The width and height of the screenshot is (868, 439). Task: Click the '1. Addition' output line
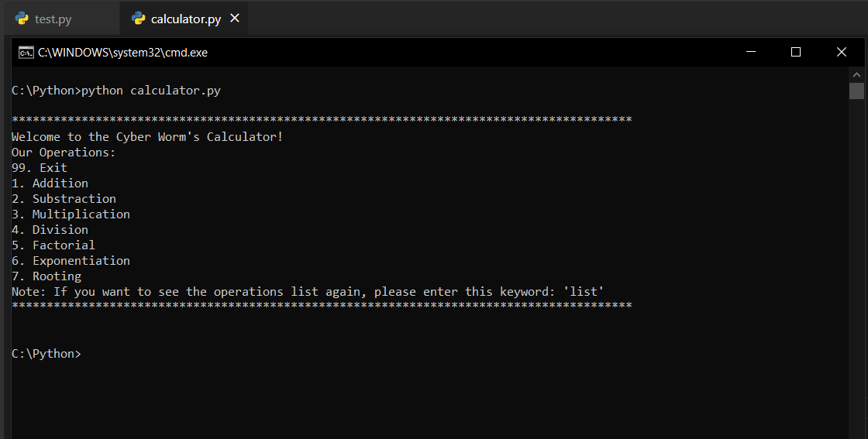(x=50, y=183)
